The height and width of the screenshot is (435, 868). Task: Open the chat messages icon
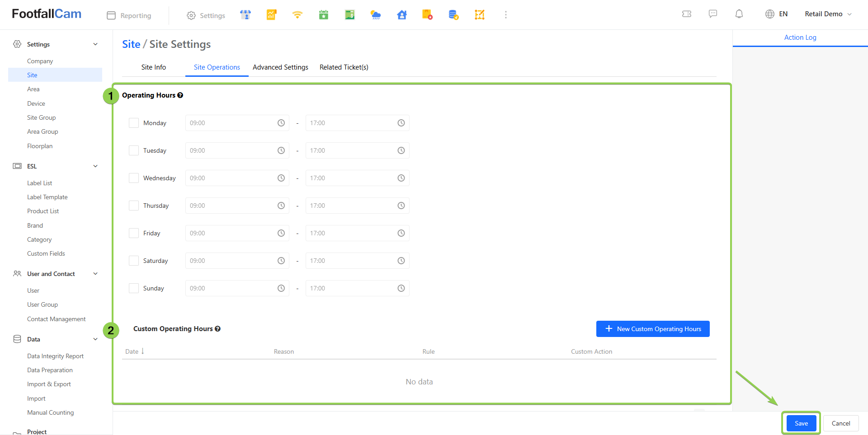[713, 14]
